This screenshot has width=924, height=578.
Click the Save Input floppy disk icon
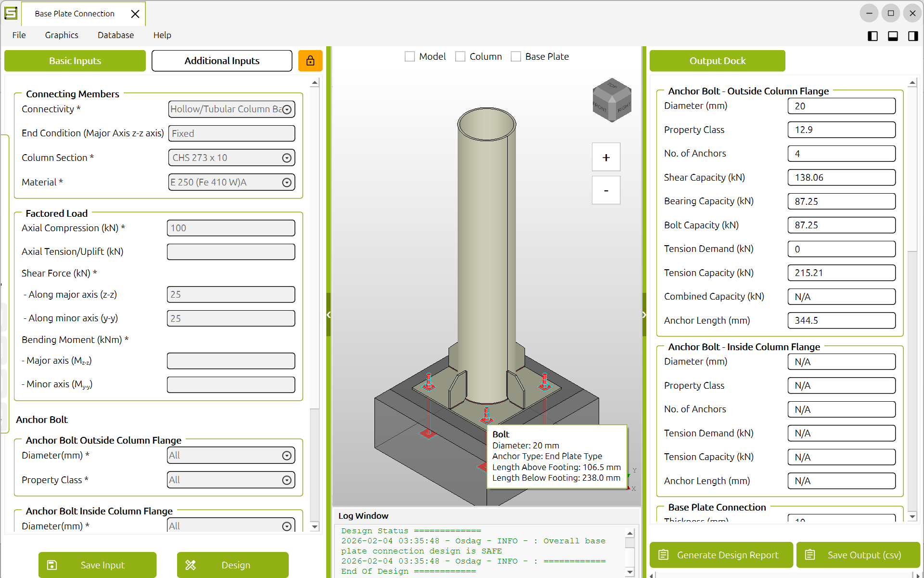(52, 565)
